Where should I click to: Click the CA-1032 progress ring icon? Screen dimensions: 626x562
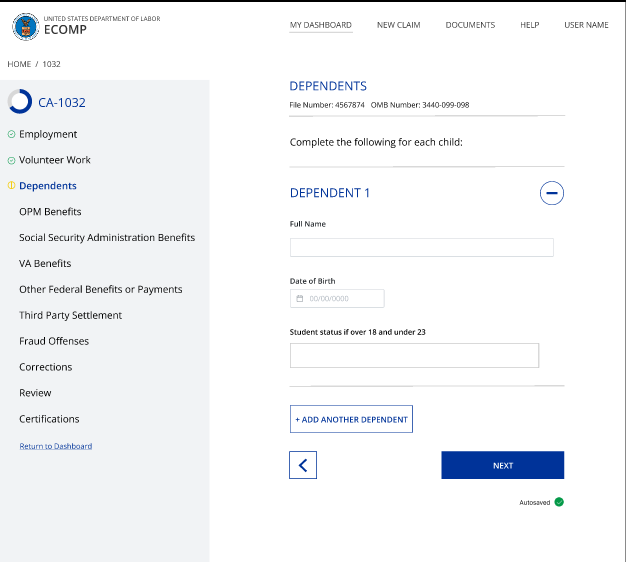click(20, 101)
